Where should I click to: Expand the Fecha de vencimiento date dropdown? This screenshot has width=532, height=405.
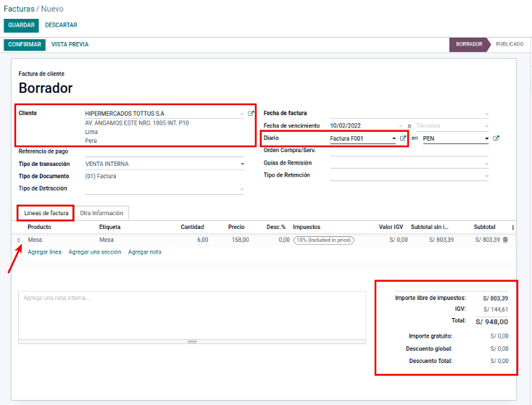tap(400, 126)
